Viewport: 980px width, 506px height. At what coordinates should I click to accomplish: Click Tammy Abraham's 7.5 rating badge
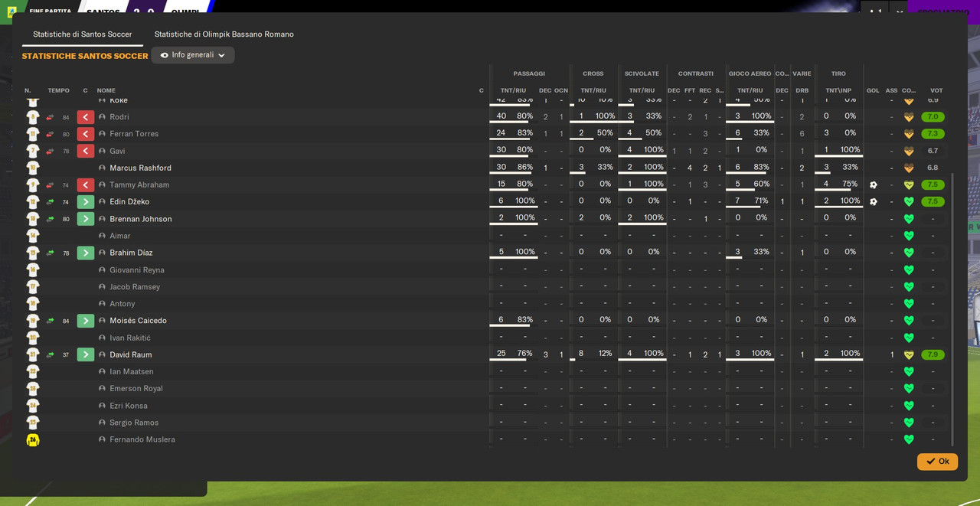933,185
